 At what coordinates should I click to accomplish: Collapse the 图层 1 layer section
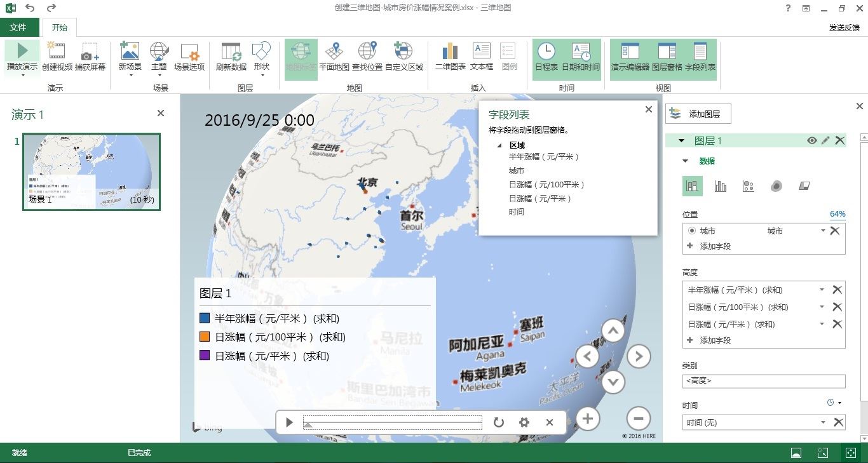[x=681, y=141]
